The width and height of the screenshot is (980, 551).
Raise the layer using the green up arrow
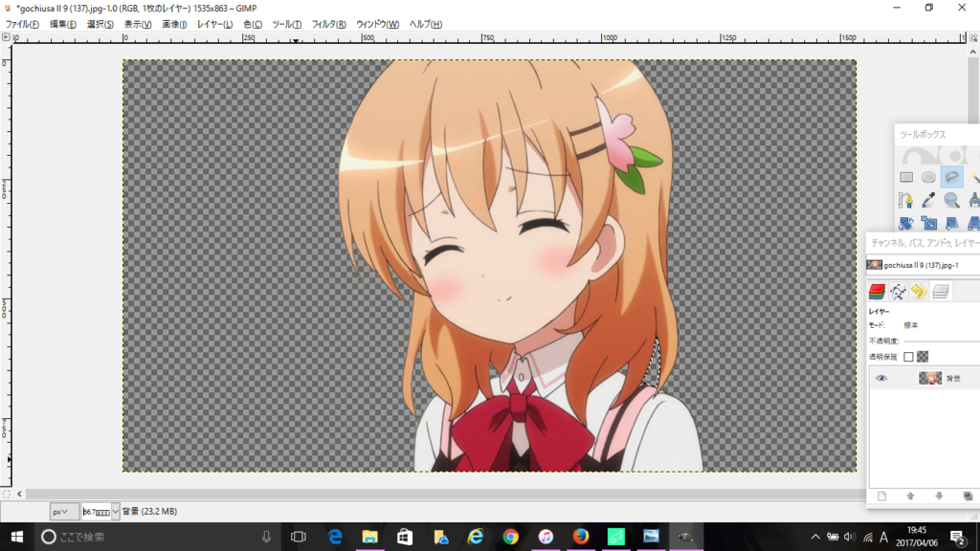[x=910, y=495]
